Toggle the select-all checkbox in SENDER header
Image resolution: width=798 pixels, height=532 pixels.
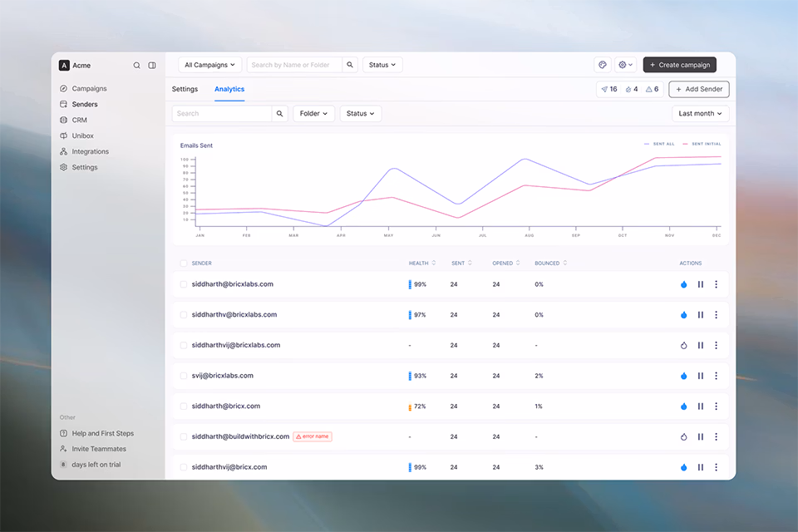tap(183, 264)
